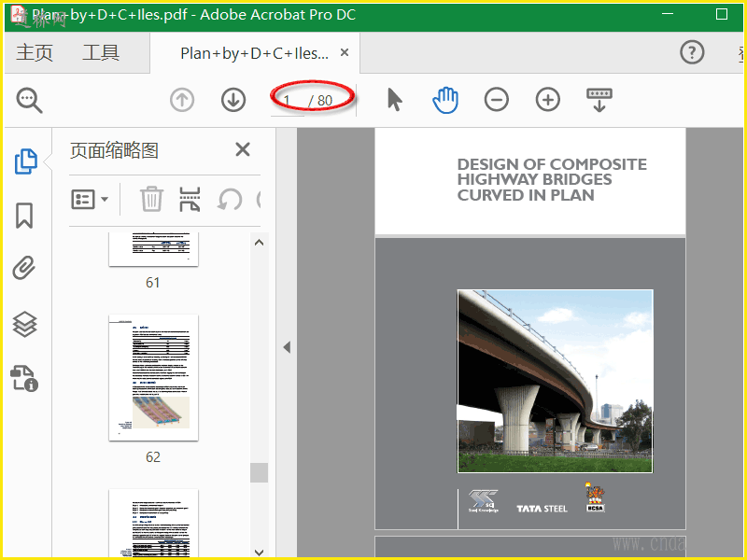Click the page number input field
Image resolution: width=747 pixels, height=560 pixels.
(288, 101)
